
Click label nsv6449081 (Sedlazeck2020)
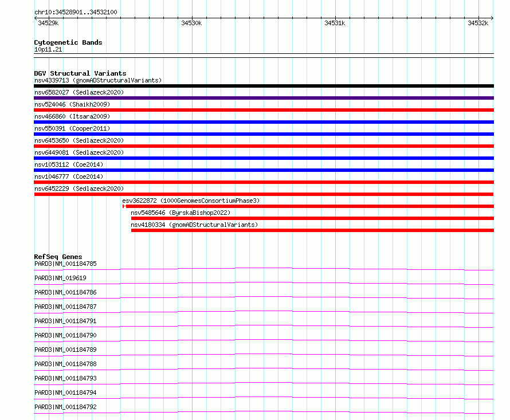tap(79, 152)
